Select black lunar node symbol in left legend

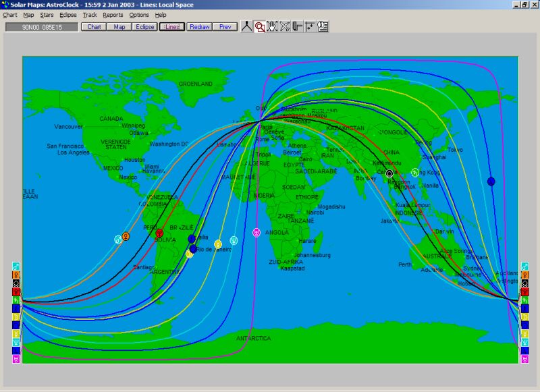pos(16,283)
